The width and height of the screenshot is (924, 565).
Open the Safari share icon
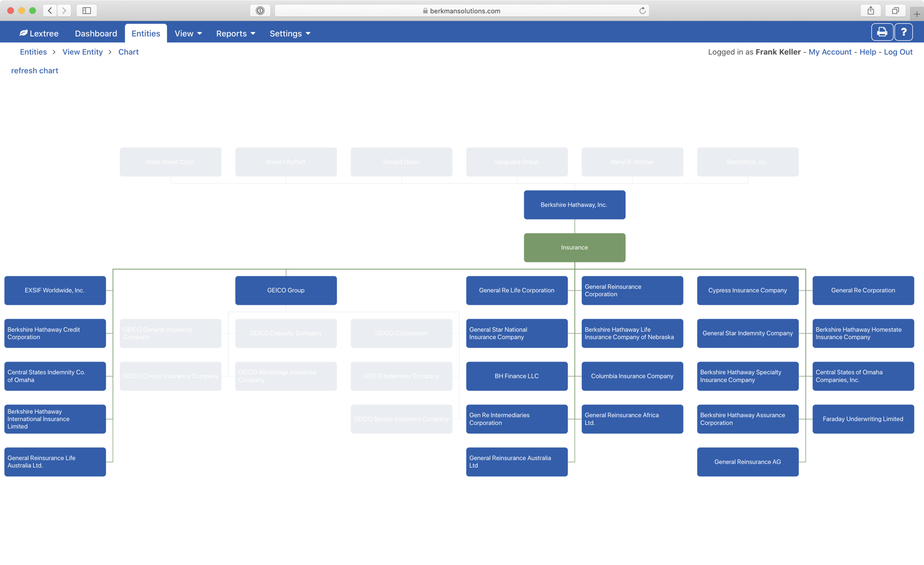point(871,10)
